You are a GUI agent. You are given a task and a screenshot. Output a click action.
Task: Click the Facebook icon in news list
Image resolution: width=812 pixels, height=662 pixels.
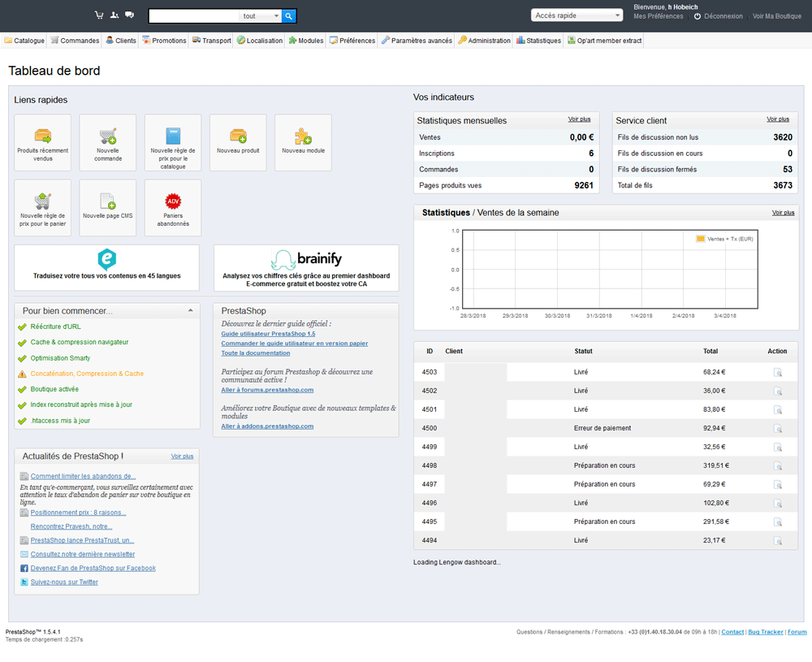point(24,569)
